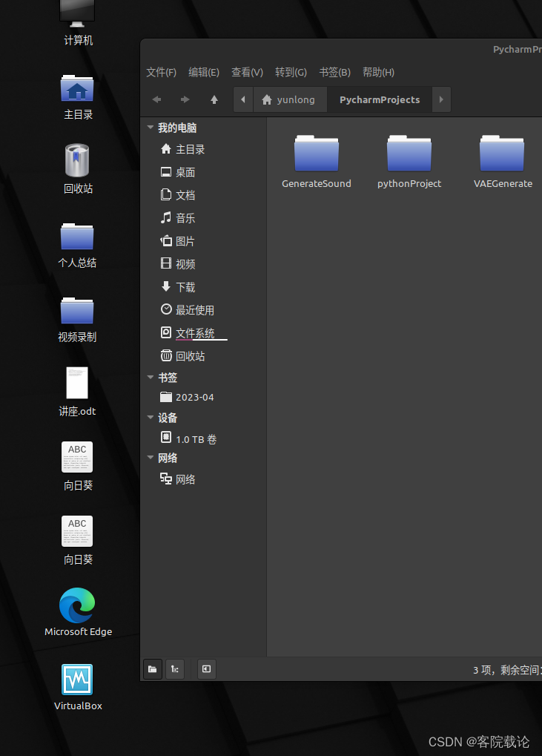Select the VirtualBox desktop icon

coord(78,687)
